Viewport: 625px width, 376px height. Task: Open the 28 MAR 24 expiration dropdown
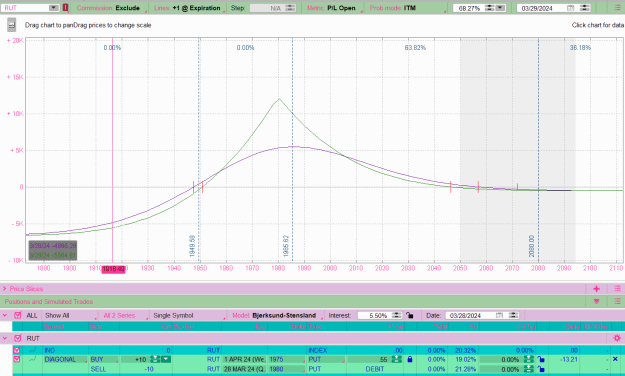click(x=244, y=369)
